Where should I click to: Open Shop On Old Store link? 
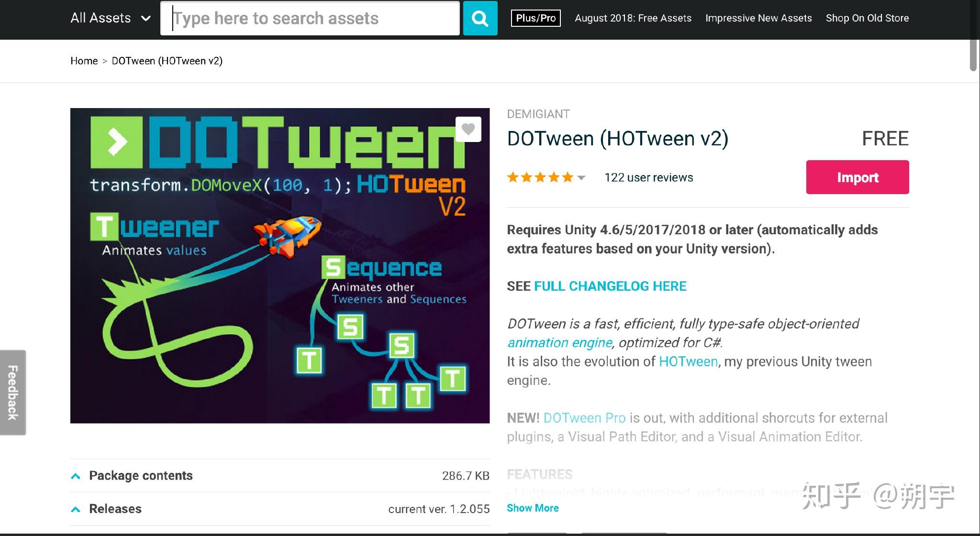coord(867,18)
